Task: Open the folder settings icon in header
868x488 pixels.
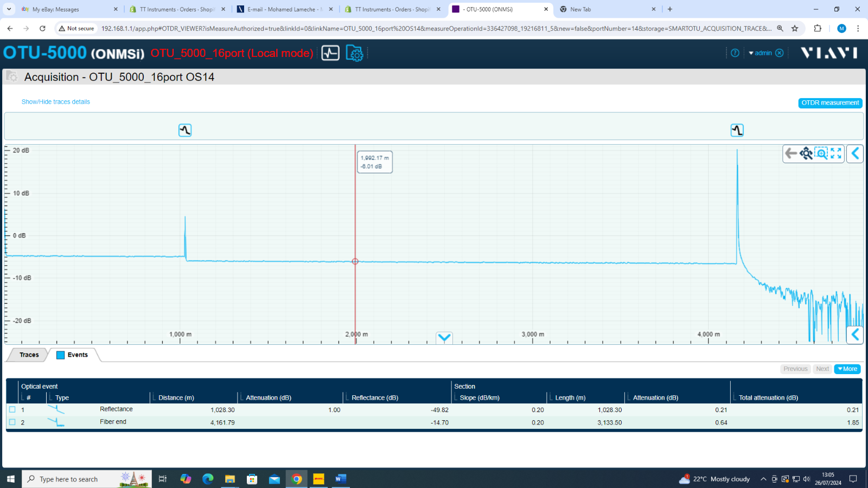Action: click(x=354, y=53)
